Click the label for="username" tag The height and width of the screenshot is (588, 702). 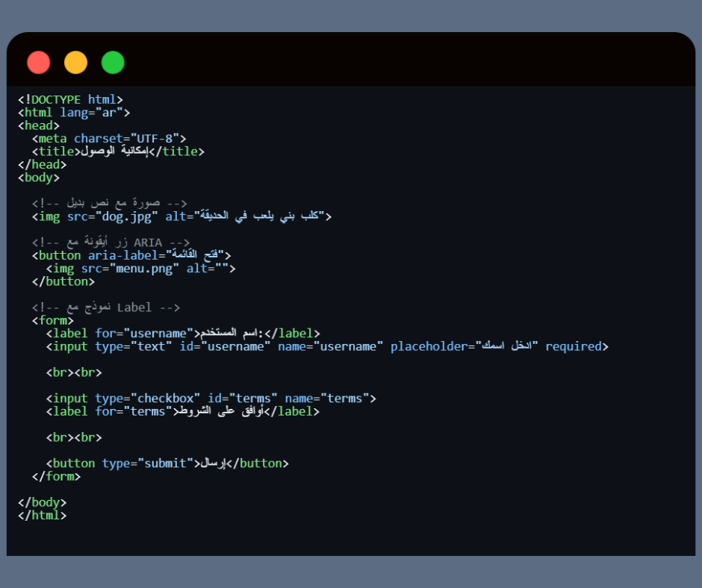[x=119, y=334]
